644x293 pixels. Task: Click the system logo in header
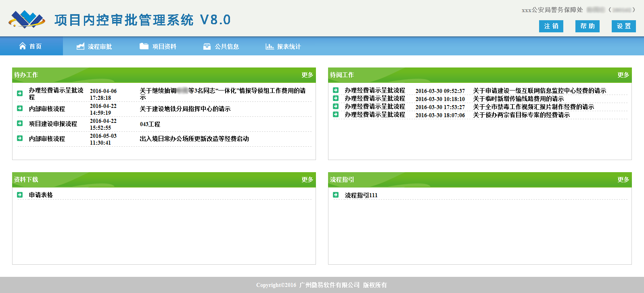click(x=27, y=19)
